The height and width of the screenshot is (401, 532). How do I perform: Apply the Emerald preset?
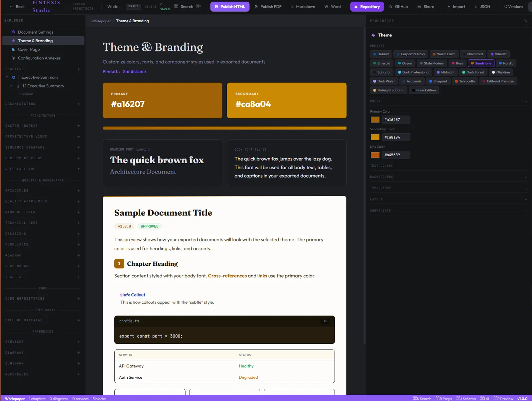[382, 63]
